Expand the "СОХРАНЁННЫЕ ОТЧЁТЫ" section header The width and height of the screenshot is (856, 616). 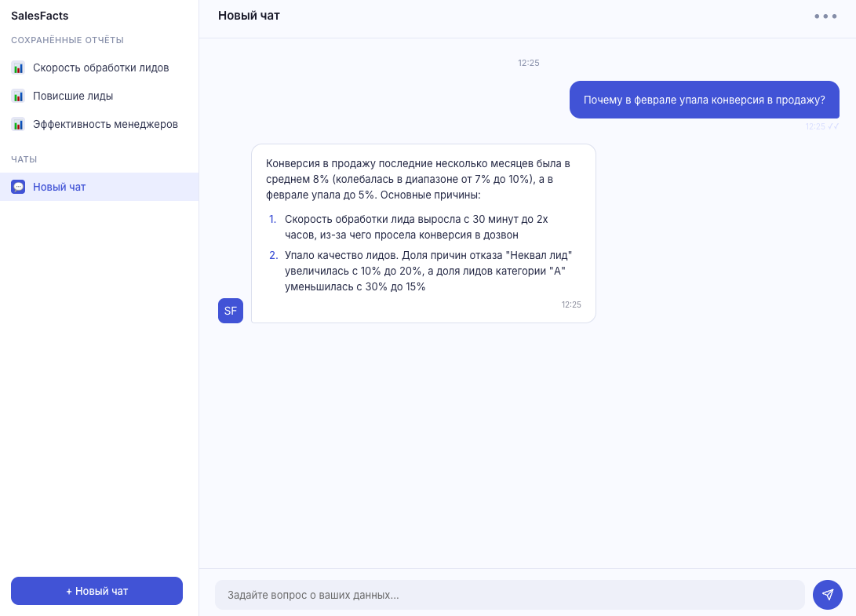[67, 40]
